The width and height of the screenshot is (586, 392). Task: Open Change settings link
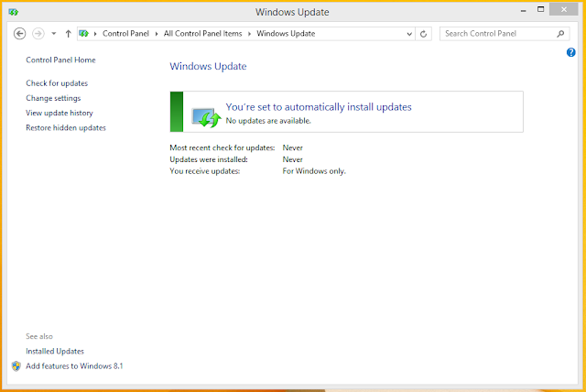pos(53,98)
